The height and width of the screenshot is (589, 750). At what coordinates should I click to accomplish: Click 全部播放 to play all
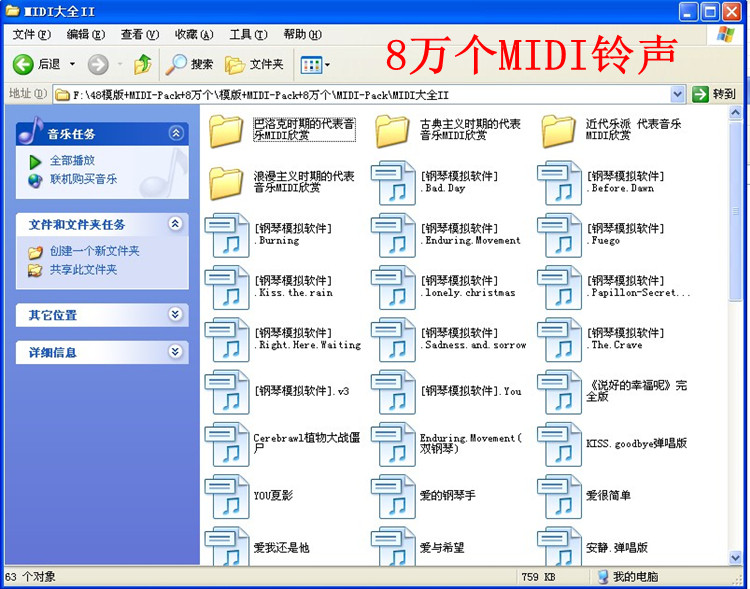(72, 160)
